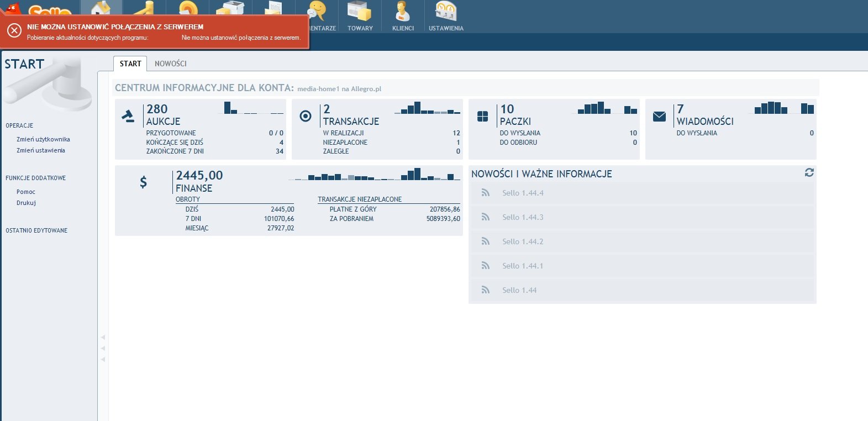The image size is (868, 421).
Task: Click Zmień użytkownika in the sidebar
Action: click(43, 139)
